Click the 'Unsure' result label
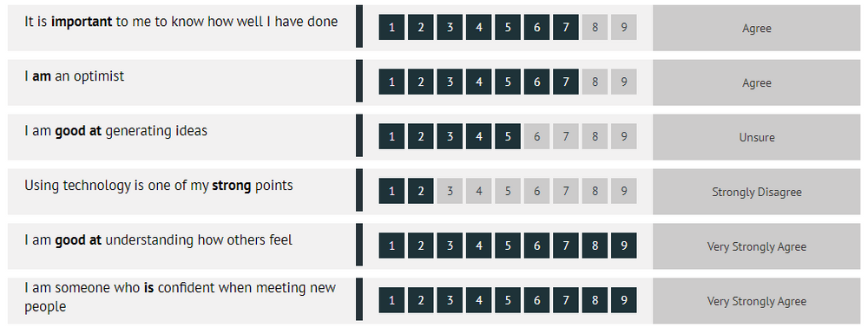The height and width of the screenshot is (334, 868). tap(757, 137)
